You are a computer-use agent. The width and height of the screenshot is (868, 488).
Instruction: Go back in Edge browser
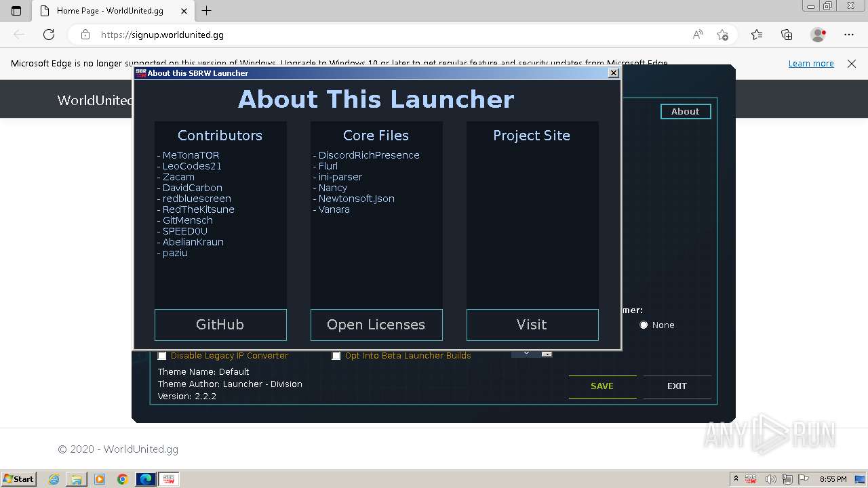pos(19,35)
